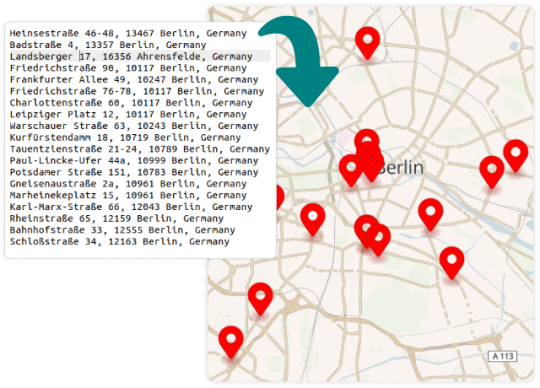Viewport: 540px width, 388px height.
Task: Select the line Badstraße 4, 13357 Berlin
Action: [108, 45]
